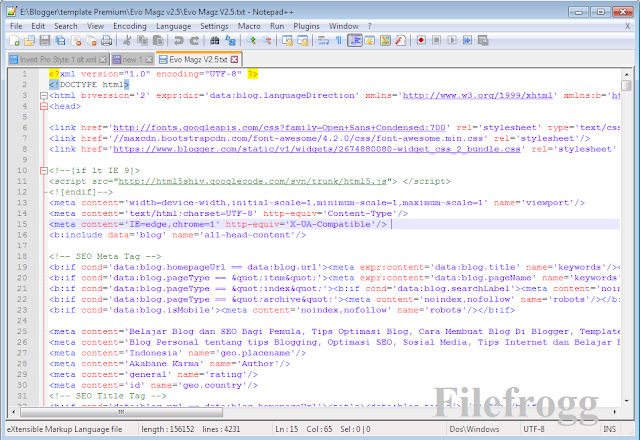Click the Open file folder icon
Viewport: 640px width, 440px height.
29,40
